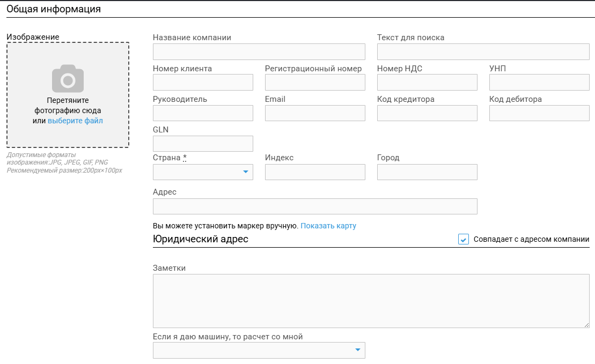Screen dimensions: 595x364
Task: Open 'Если я даю машину' dropdown
Action: pyautogui.click(x=259, y=351)
